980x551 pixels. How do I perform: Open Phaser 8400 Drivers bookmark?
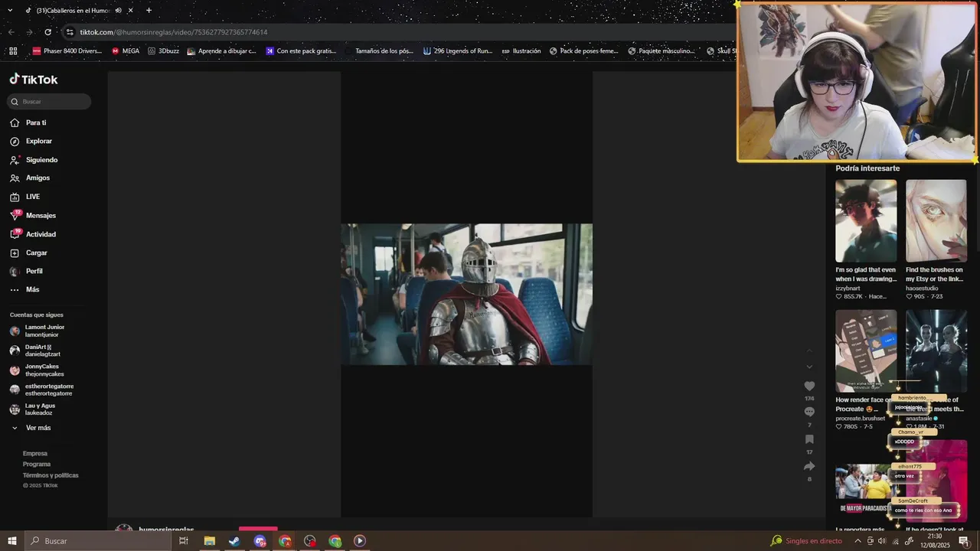(67, 51)
